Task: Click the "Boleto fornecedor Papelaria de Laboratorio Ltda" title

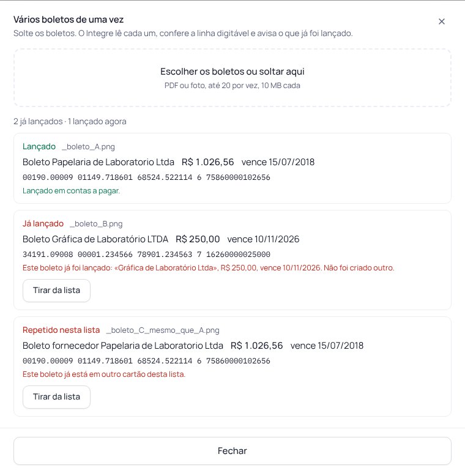Action: tap(123, 346)
